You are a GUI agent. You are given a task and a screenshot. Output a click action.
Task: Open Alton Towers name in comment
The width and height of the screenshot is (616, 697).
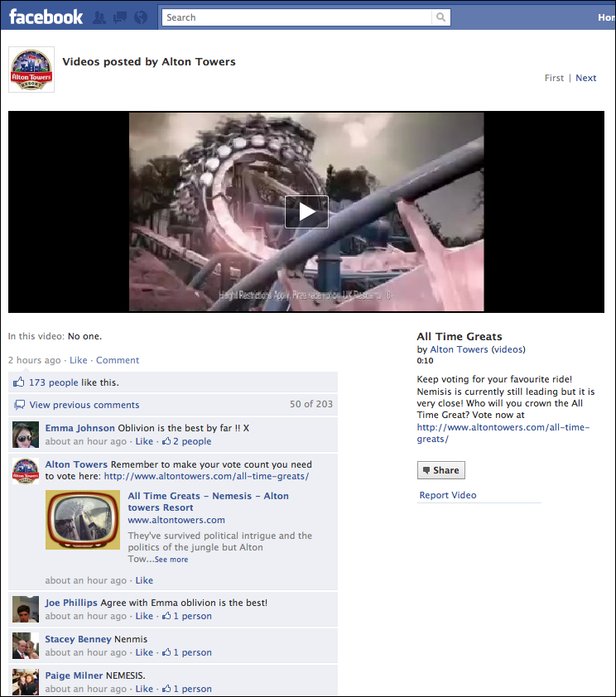pyautogui.click(x=76, y=464)
